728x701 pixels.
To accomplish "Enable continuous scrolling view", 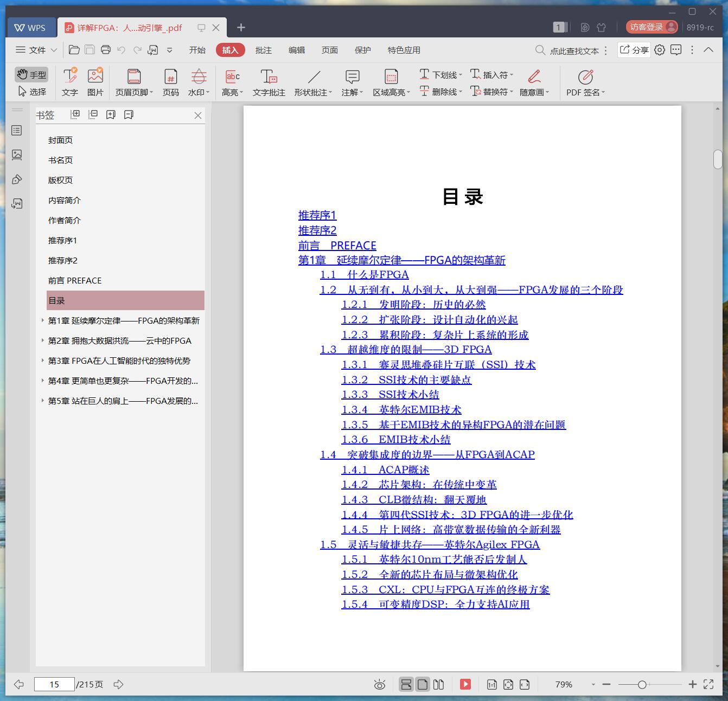I will click(406, 684).
